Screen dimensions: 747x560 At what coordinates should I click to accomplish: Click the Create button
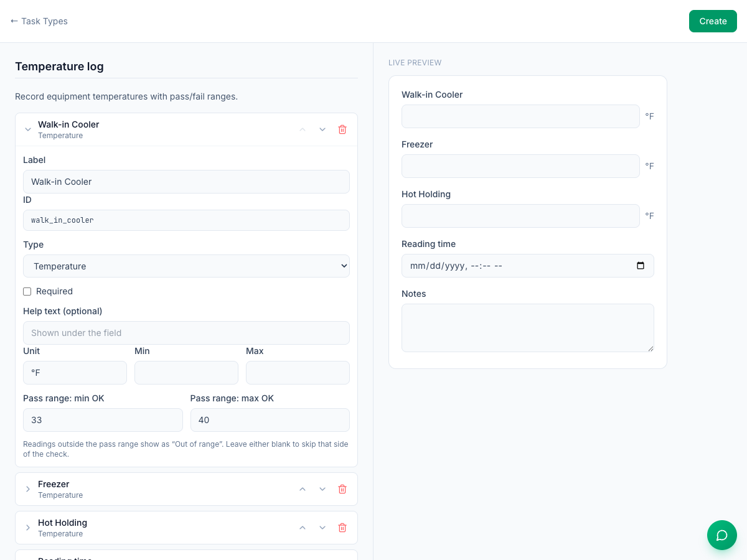tap(713, 21)
